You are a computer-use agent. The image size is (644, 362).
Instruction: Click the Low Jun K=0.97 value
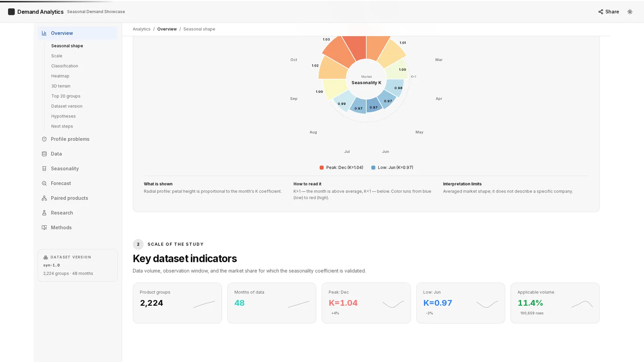pos(438,303)
